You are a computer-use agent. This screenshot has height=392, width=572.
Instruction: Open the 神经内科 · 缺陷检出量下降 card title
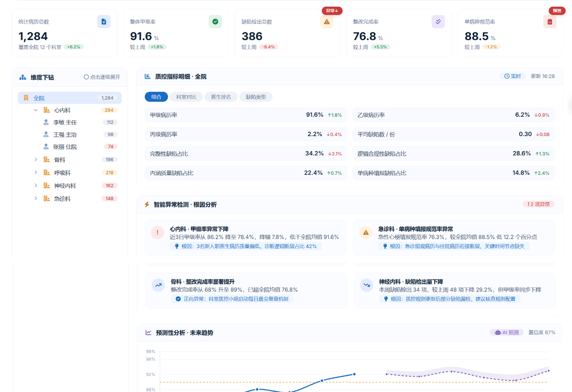coord(411,282)
